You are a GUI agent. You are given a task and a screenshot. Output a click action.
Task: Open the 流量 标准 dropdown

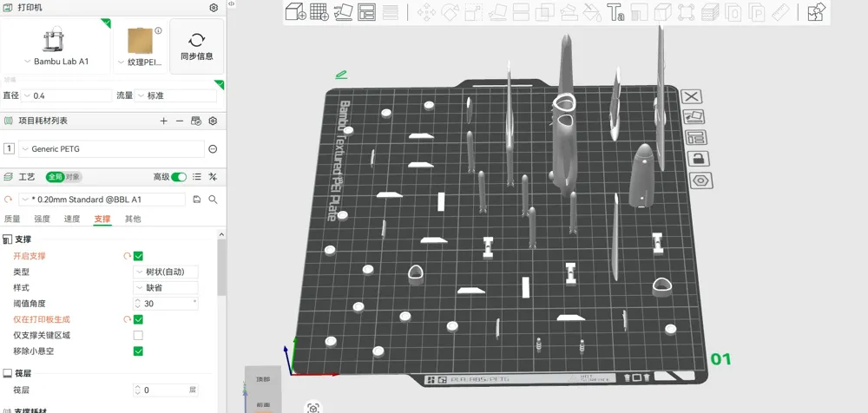pos(175,95)
